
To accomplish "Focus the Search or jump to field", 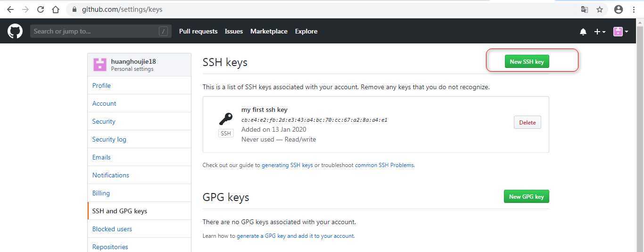I will [101, 31].
